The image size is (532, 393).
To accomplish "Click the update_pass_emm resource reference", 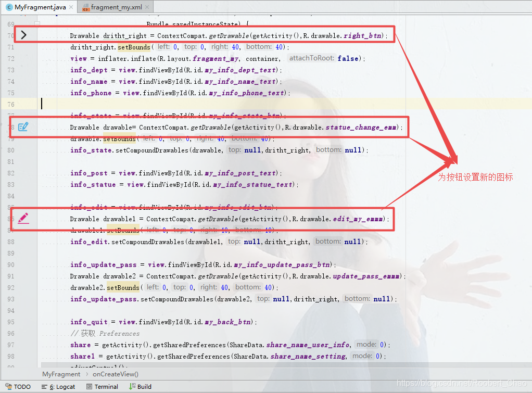I will (x=366, y=276).
